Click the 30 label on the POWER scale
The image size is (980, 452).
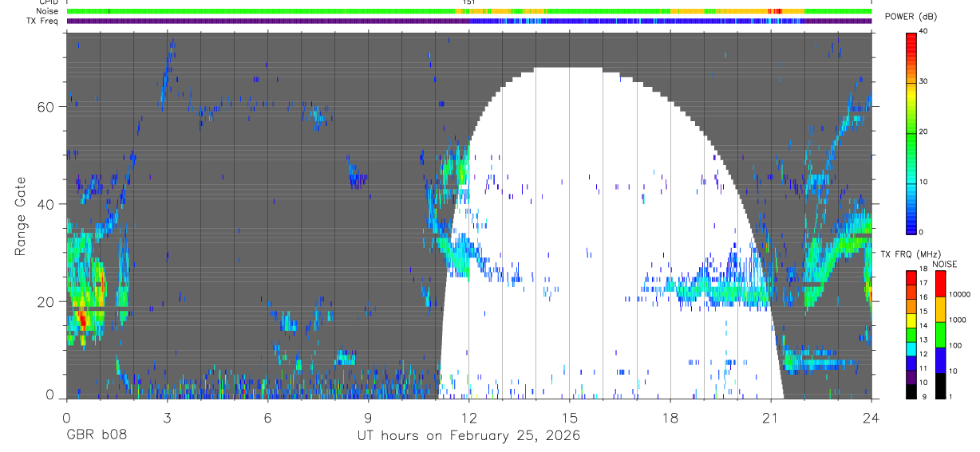(924, 81)
